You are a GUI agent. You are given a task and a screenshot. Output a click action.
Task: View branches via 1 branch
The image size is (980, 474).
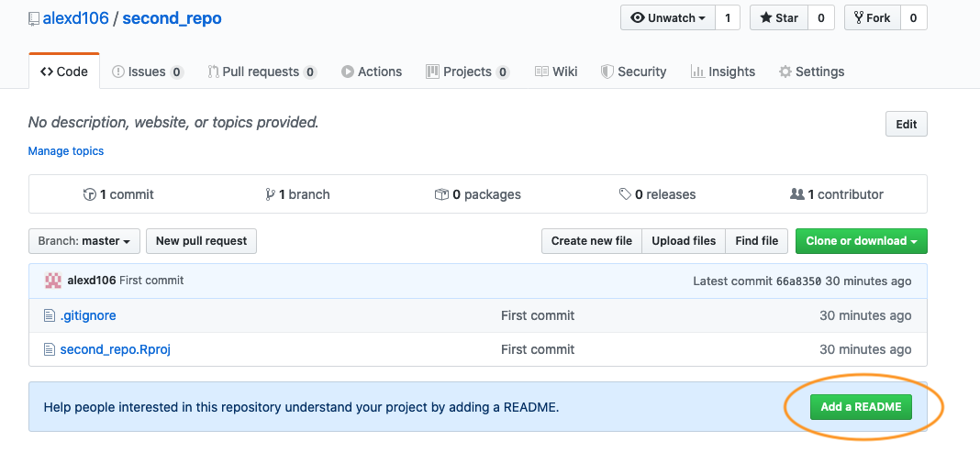(297, 194)
